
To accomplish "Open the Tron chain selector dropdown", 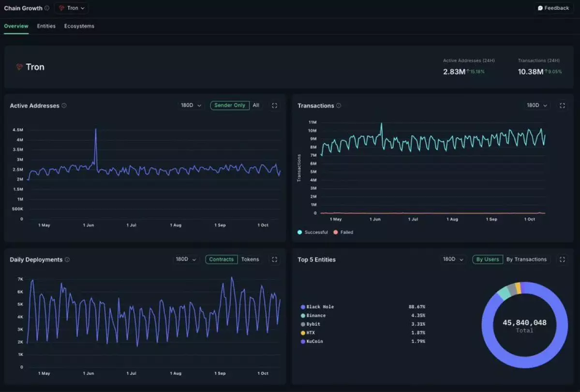I will [x=72, y=8].
